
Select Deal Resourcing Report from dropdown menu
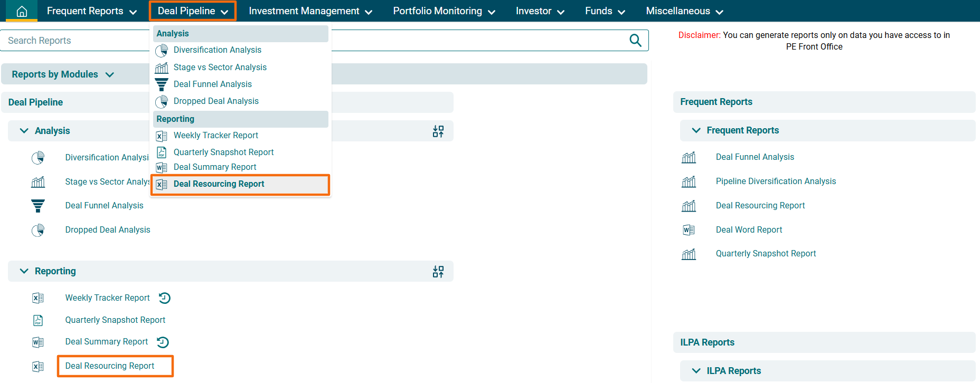(219, 184)
